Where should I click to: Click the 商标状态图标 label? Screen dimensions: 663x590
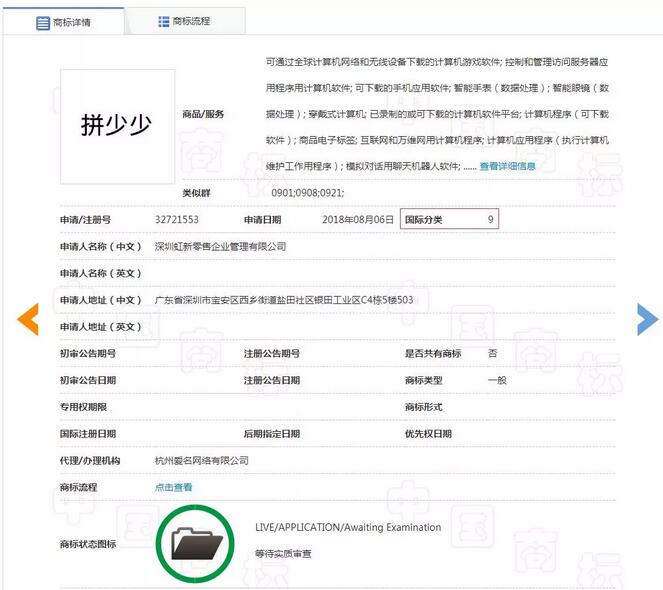[88, 544]
